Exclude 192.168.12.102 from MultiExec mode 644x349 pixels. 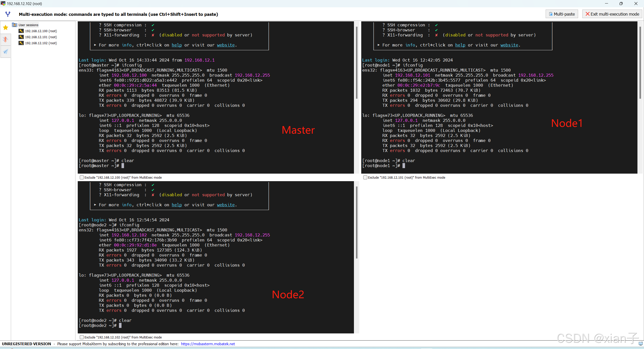82,337
